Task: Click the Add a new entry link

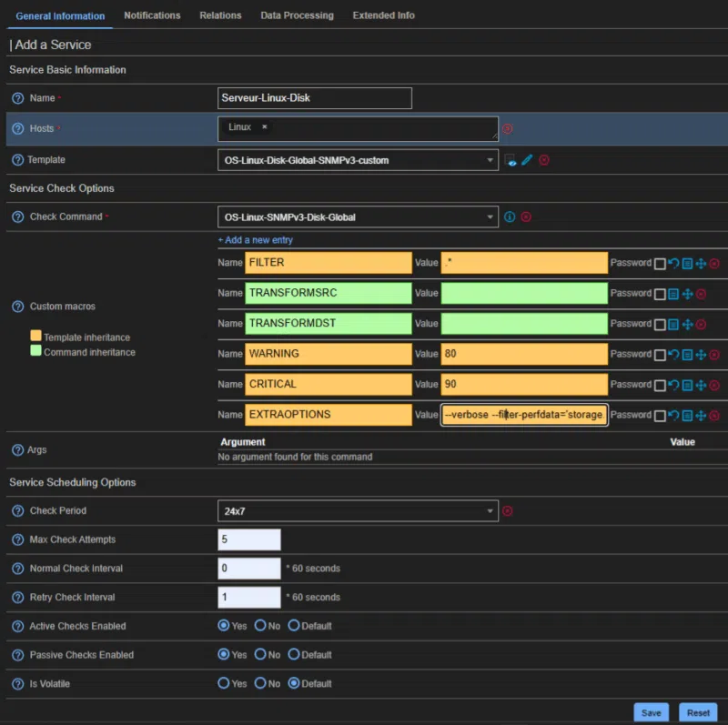Action: tap(255, 240)
